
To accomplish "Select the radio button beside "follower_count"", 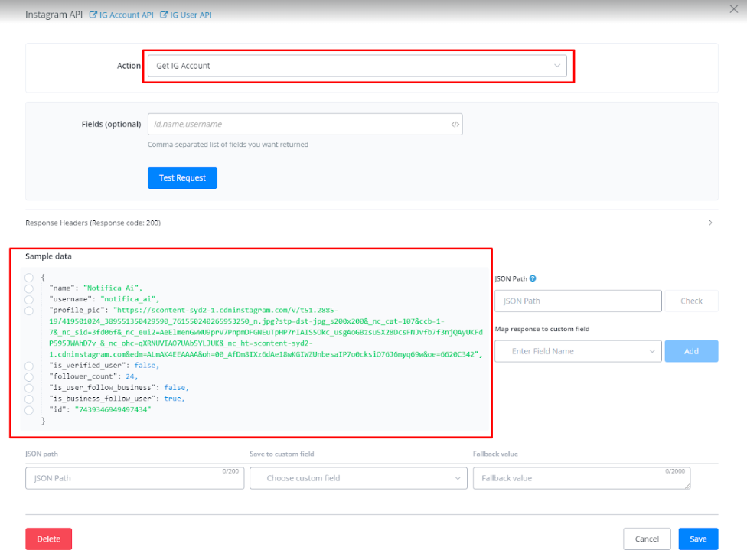I will coord(29,377).
